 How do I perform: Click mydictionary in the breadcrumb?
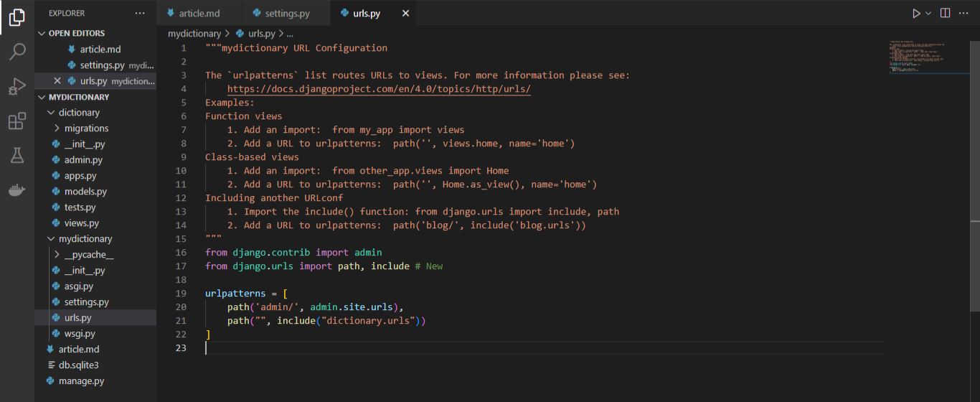pyautogui.click(x=194, y=34)
